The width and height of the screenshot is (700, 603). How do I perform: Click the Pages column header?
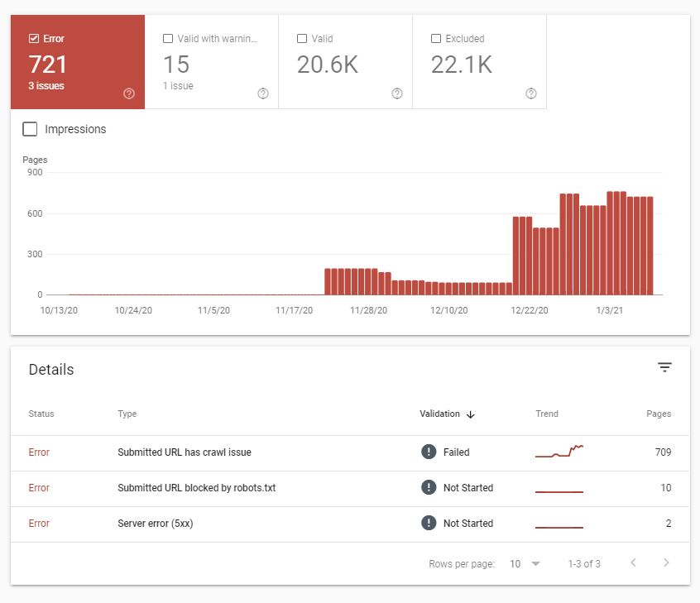[x=659, y=414]
